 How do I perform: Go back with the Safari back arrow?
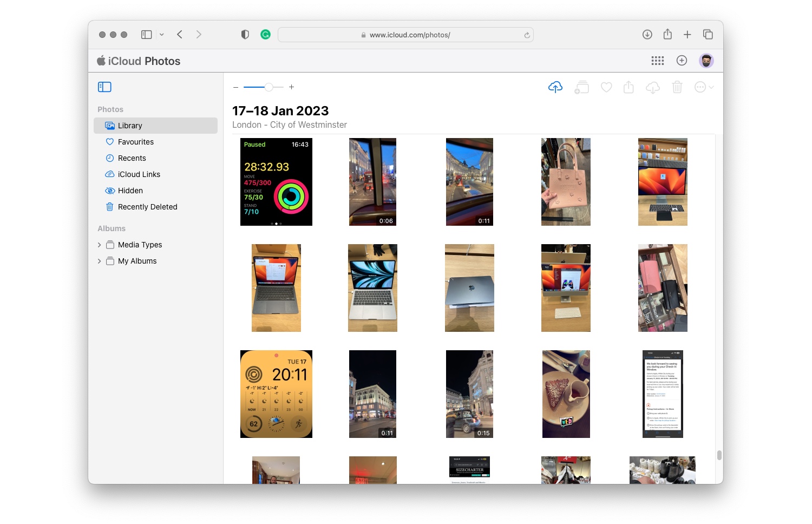[x=180, y=35]
